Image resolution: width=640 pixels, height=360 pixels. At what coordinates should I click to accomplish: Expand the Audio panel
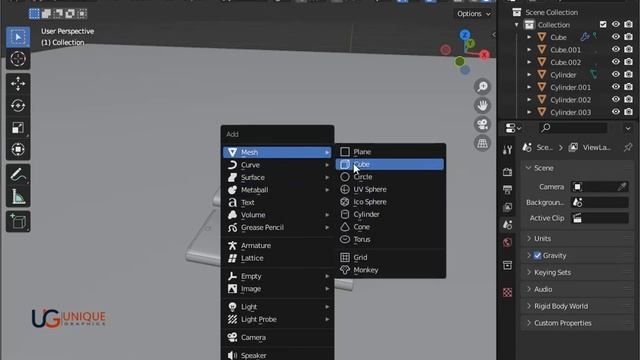click(x=577, y=289)
